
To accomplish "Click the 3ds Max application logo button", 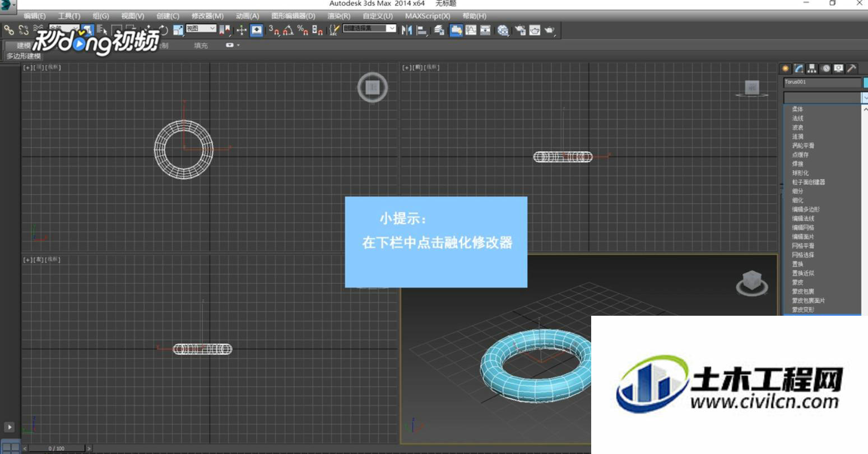I will [x=7, y=6].
